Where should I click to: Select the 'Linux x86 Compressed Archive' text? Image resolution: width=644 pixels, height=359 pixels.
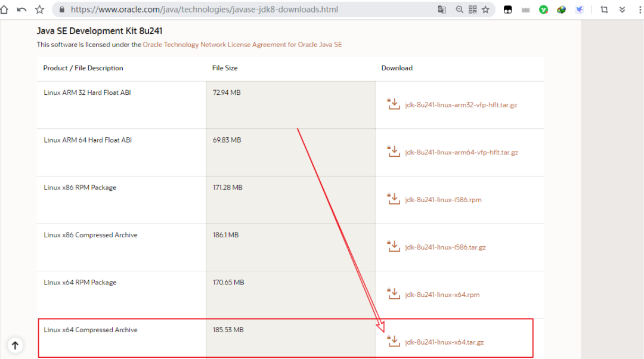91,235
